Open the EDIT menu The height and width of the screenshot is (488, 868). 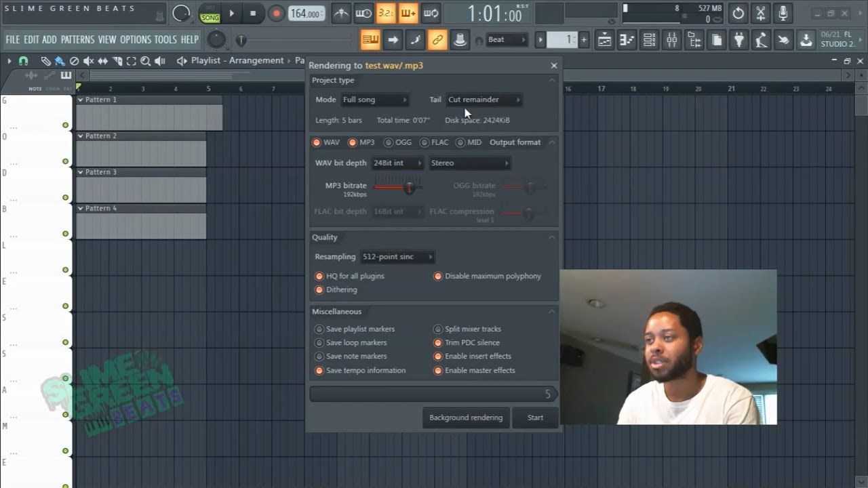31,40
